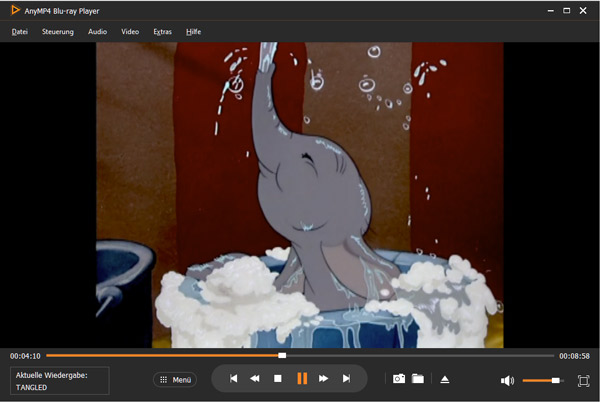600x402 pixels.
Task: Adjust the volume slider handle
Action: [x=556, y=380]
